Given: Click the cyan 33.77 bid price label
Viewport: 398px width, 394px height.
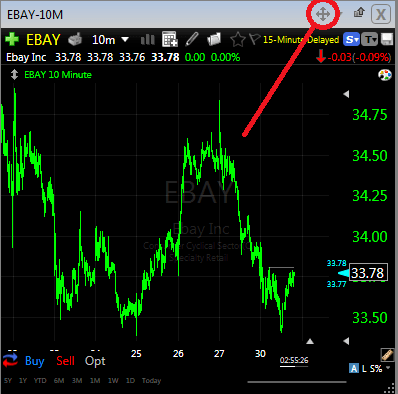Looking at the screenshot, I should 337,284.
